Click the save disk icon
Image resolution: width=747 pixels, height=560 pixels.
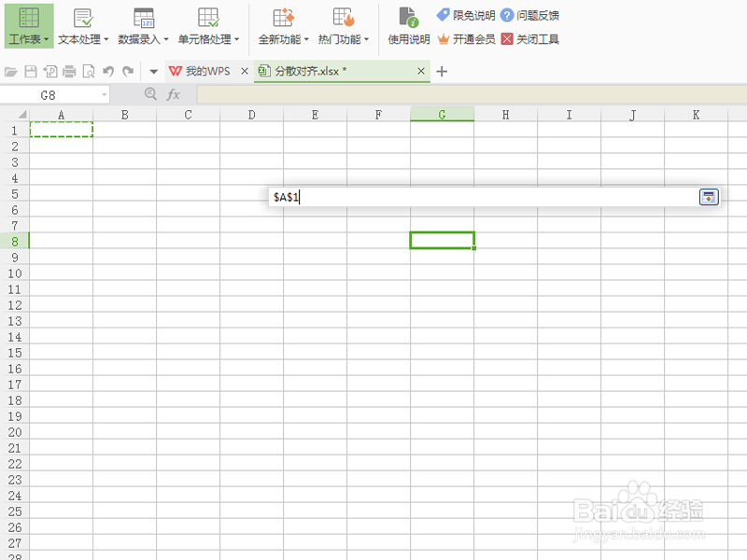(x=31, y=72)
